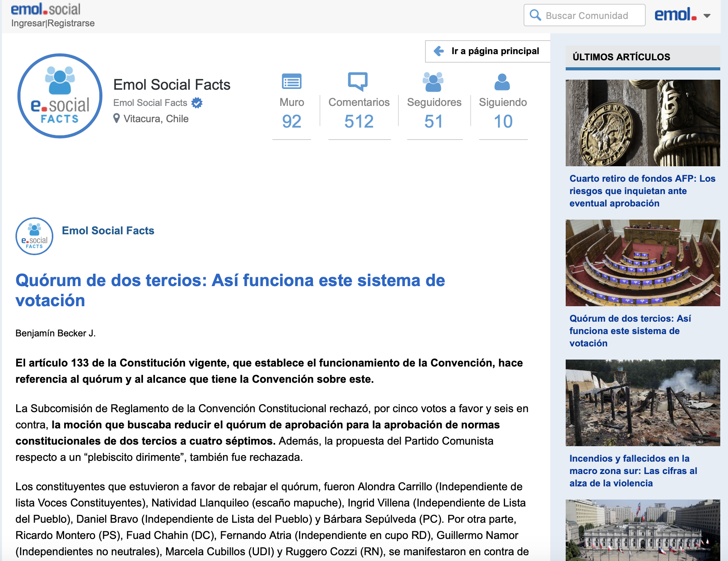Click the Buscar Comunidad search field
This screenshot has height=561, width=728.
click(x=585, y=15)
